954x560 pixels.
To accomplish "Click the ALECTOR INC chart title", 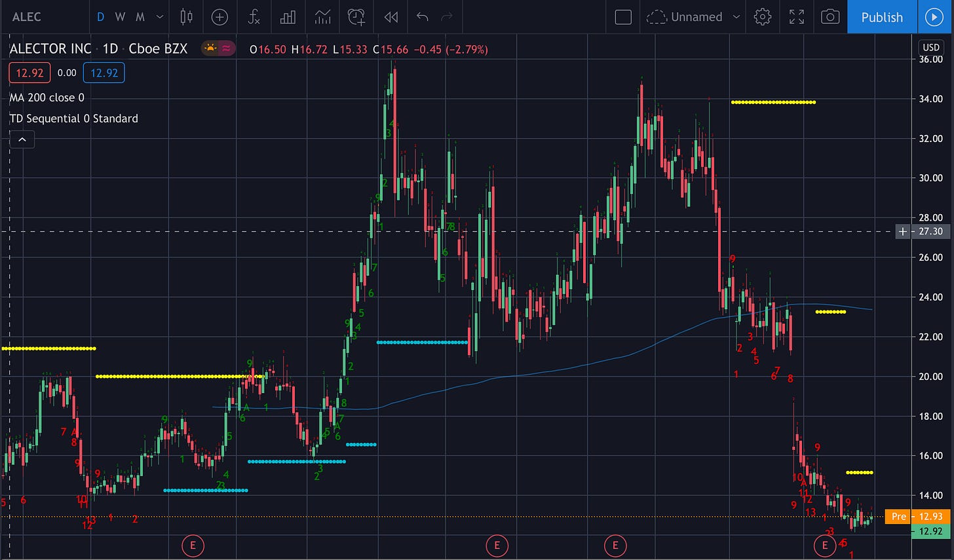I will pos(50,48).
